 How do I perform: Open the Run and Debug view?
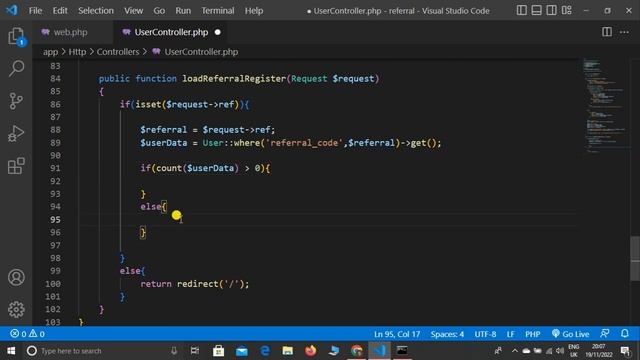pos(16,133)
